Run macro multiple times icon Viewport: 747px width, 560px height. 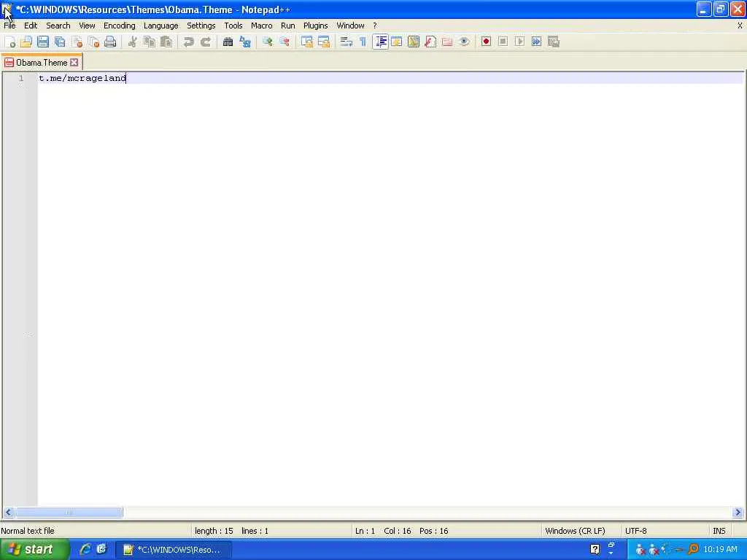pos(536,42)
